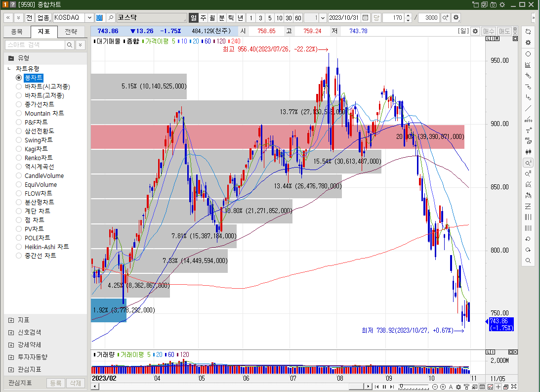Select the circle drawing tool
This screenshot has height=392, width=540.
coord(528,54)
